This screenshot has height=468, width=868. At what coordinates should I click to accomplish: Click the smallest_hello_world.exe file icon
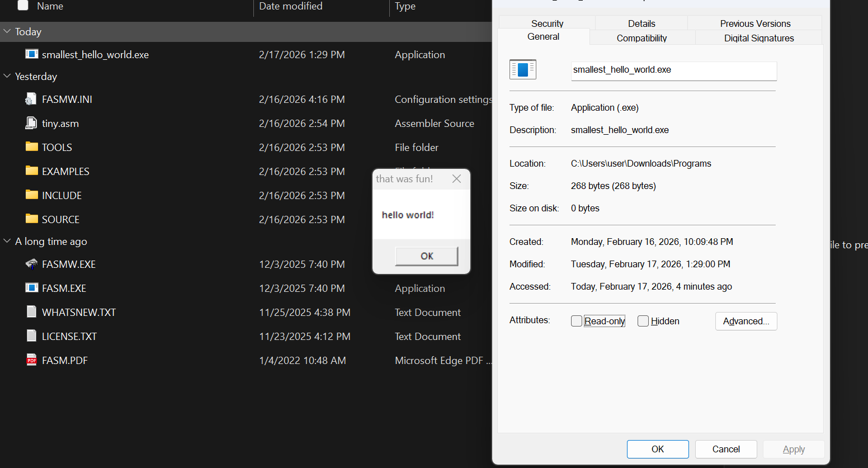[32, 54]
